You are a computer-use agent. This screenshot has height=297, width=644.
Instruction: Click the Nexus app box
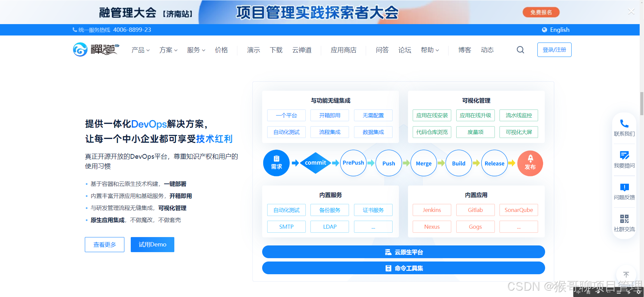click(x=432, y=227)
